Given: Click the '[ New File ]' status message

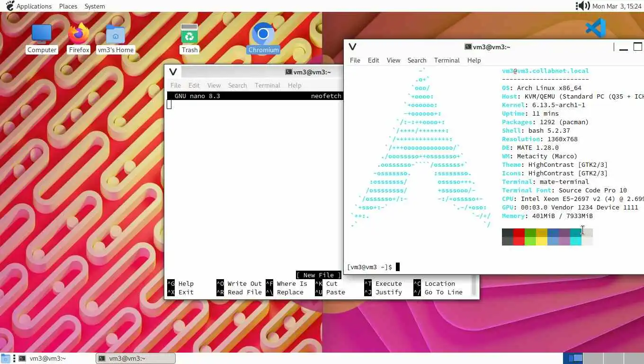Looking at the screenshot, I should tap(318, 275).
